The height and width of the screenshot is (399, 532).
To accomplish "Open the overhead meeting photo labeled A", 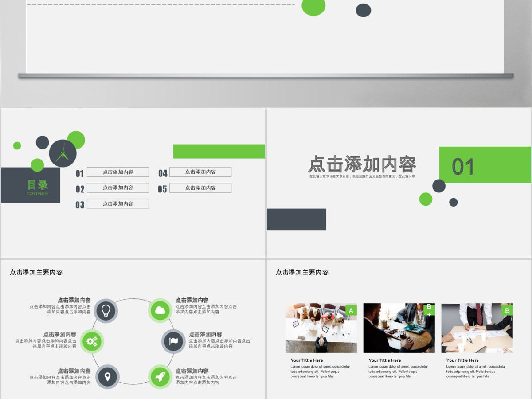I will 321,328.
